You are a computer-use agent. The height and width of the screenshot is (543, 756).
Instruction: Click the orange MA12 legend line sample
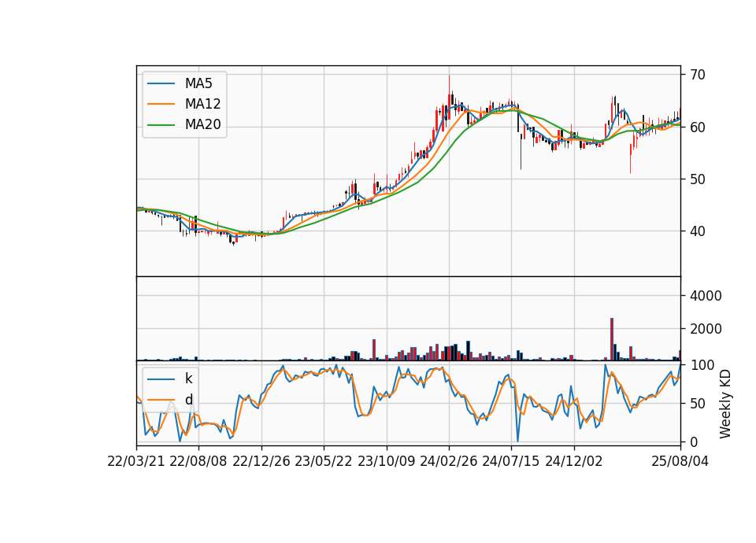coord(161,104)
